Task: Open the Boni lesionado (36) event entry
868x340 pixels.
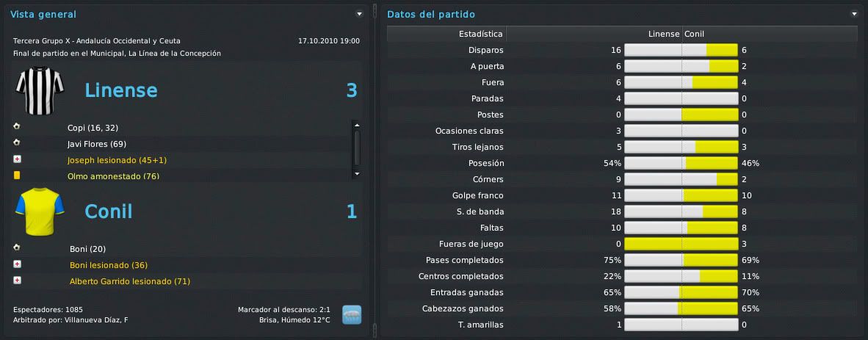Action: (x=109, y=265)
